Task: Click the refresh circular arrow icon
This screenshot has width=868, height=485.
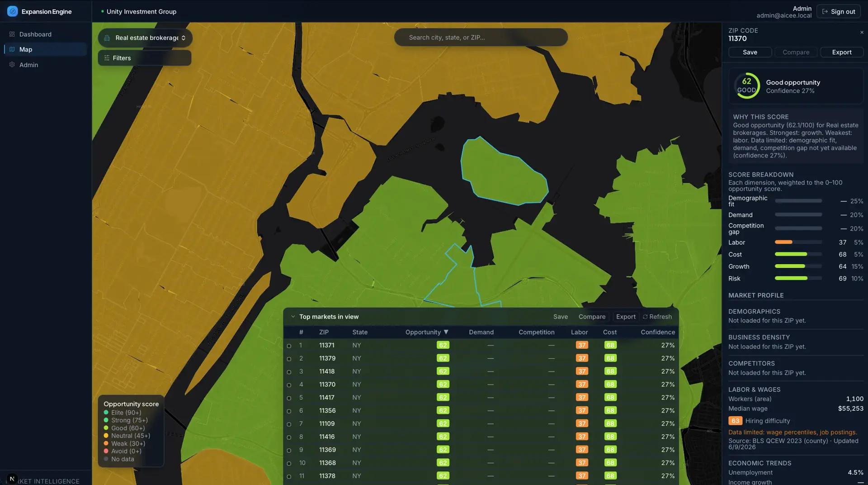Action: click(x=645, y=317)
